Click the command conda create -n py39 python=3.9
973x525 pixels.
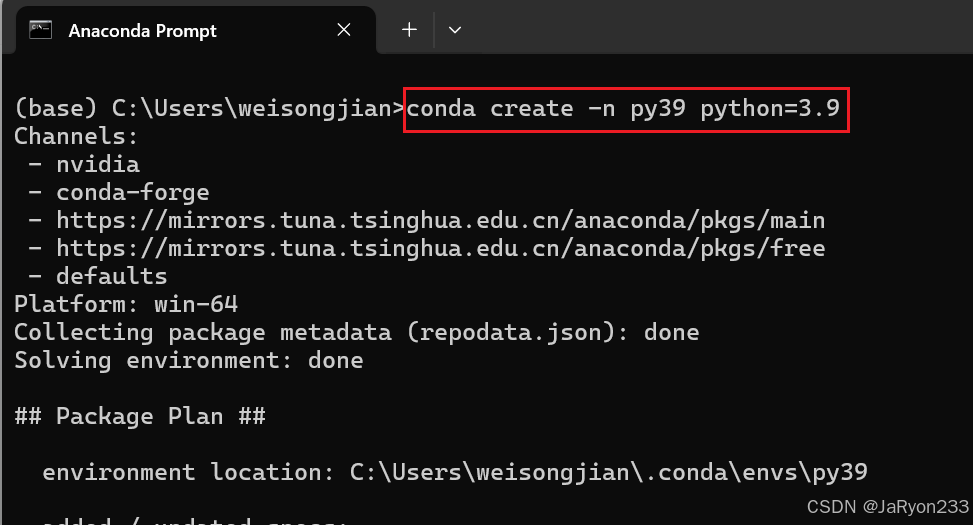point(623,109)
